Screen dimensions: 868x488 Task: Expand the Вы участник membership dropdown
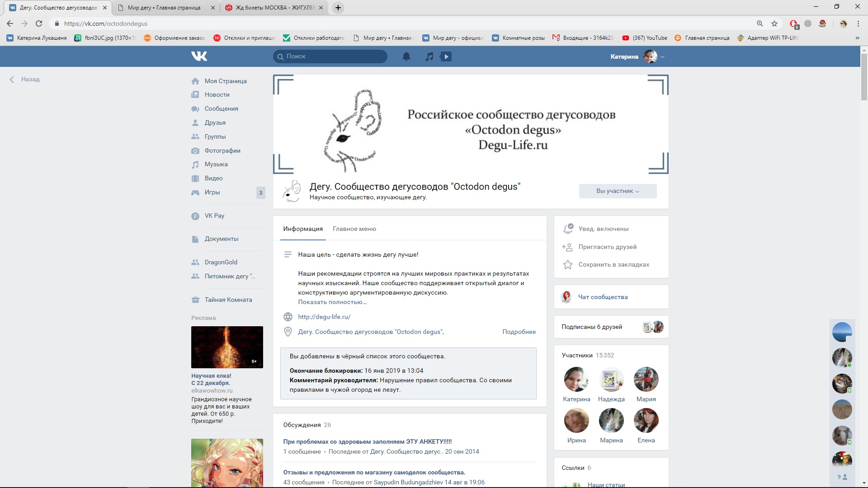(618, 191)
